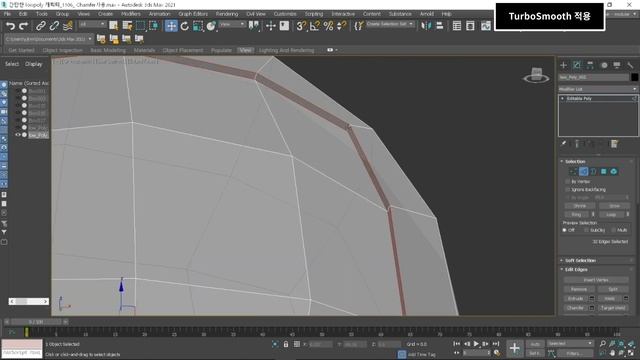
Task: Click the Undo arrow icon
Action: 10,26
